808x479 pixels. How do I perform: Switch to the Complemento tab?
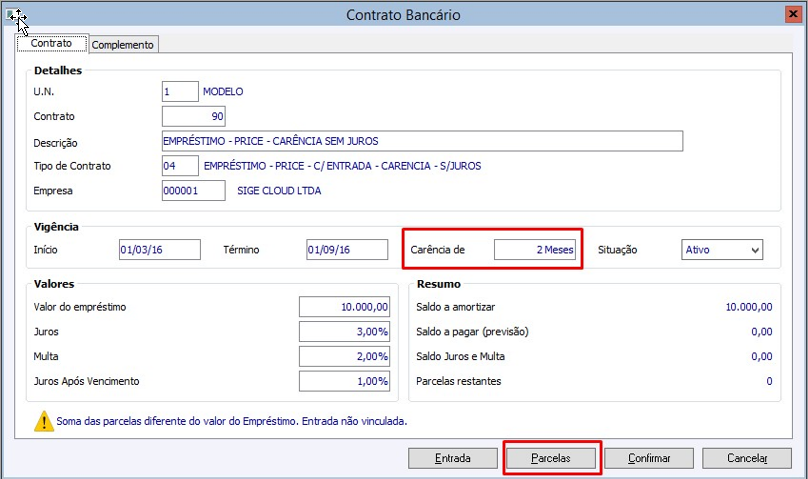point(124,45)
